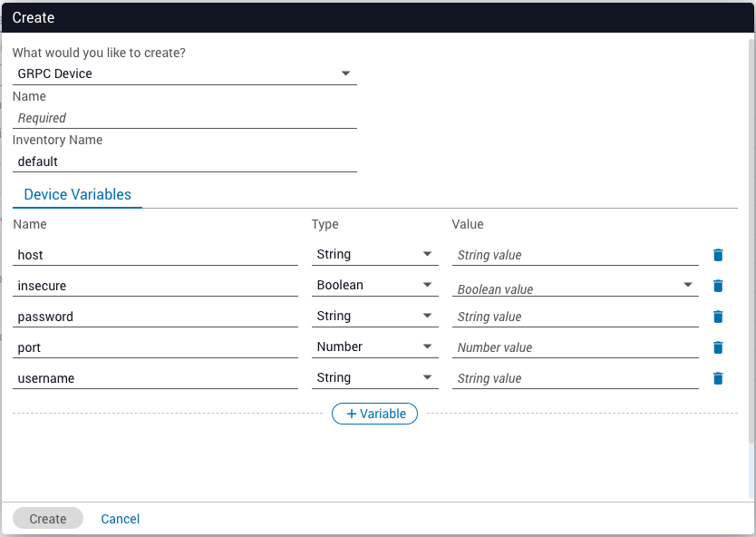Change the port variable Number type
The width and height of the screenshot is (756, 537).
375,347
